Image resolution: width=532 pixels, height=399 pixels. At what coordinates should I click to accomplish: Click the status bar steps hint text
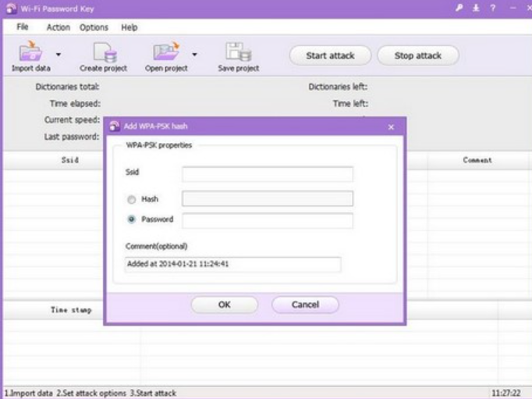coord(90,394)
